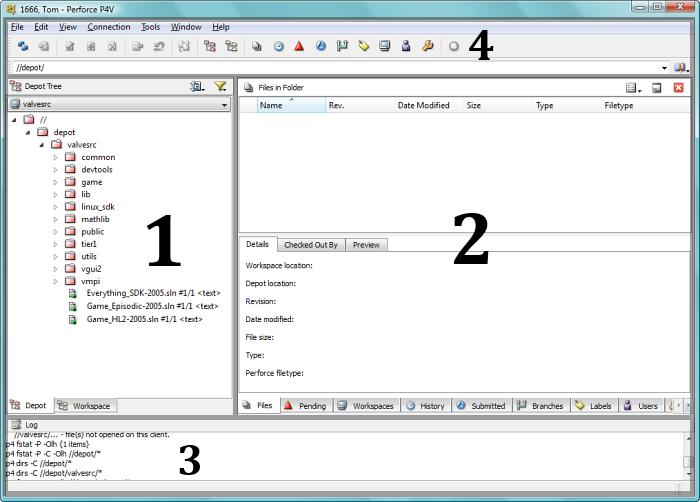Click the Depot Tree filter funnel icon
The image size is (700, 502).
[220, 86]
